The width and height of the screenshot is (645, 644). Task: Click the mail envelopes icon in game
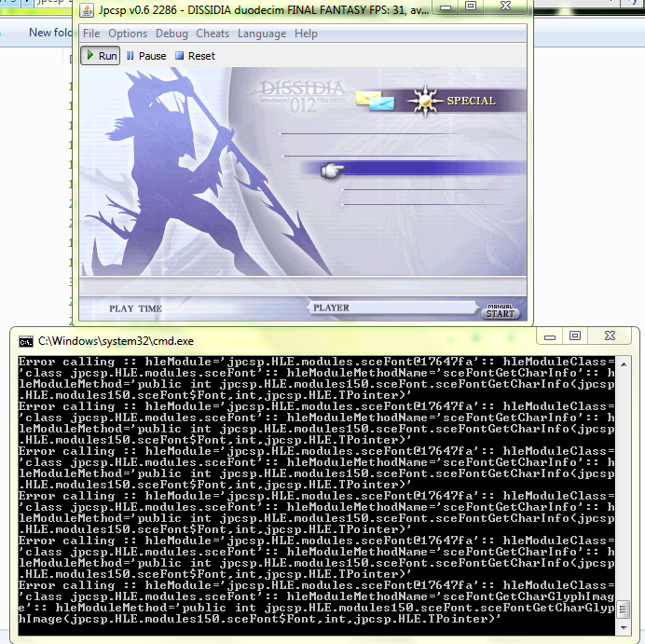tap(375, 101)
